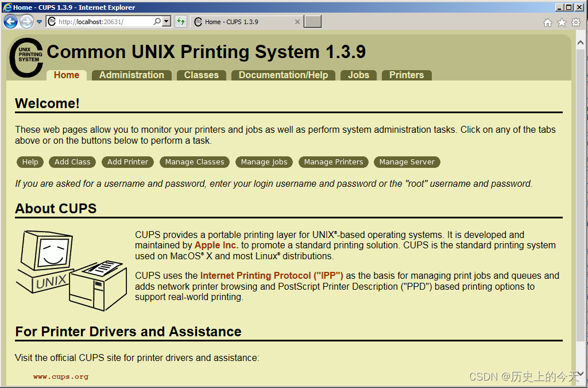Open the www.cups.org link
The image size is (588, 388).
point(61,377)
